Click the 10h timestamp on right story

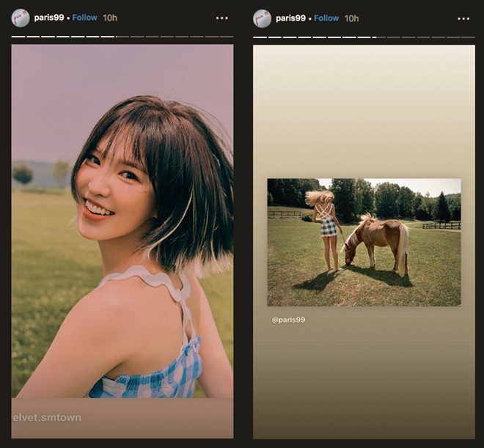(x=351, y=18)
